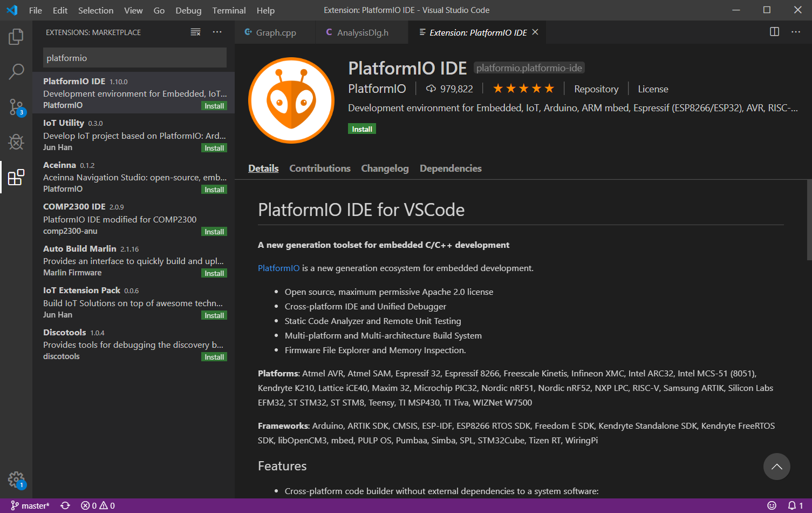The width and height of the screenshot is (812, 513).
Task: Open the License link
Action: (x=653, y=89)
